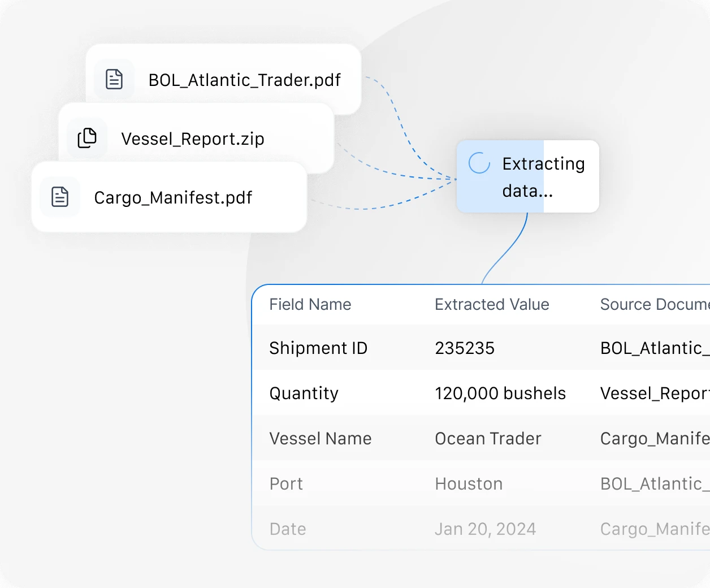Select the Vessel_Report.zip file name
The image size is (710, 588).
click(193, 139)
